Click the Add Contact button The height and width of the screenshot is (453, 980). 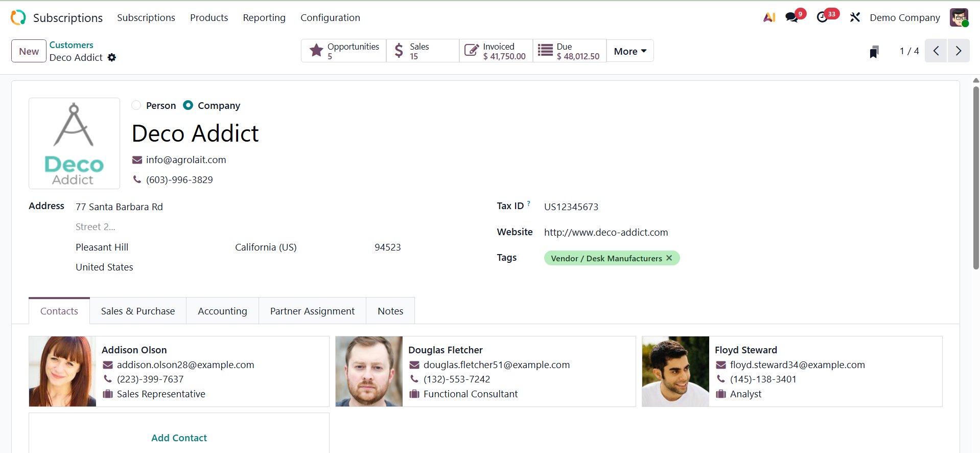pyautogui.click(x=179, y=438)
